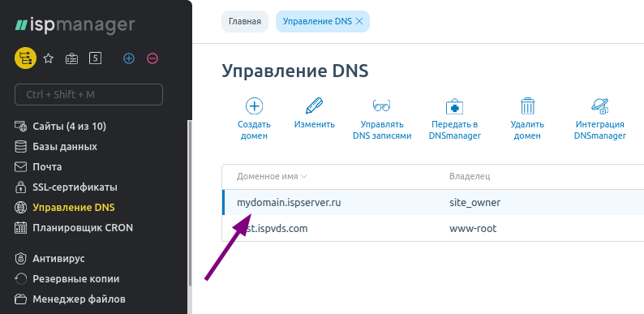The width and height of the screenshot is (644, 314).
Task: Click Передать в DNSmanager medical kit icon
Action: click(455, 106)
